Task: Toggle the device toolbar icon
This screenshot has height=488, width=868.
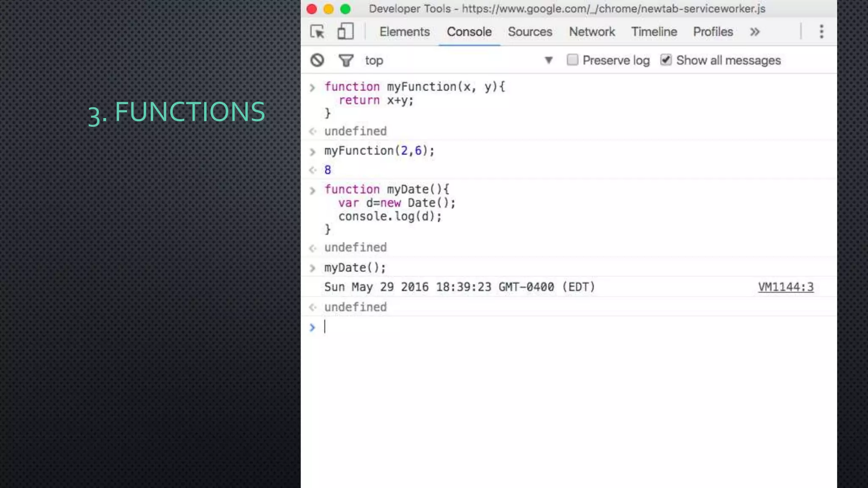Action: point(345,31)
